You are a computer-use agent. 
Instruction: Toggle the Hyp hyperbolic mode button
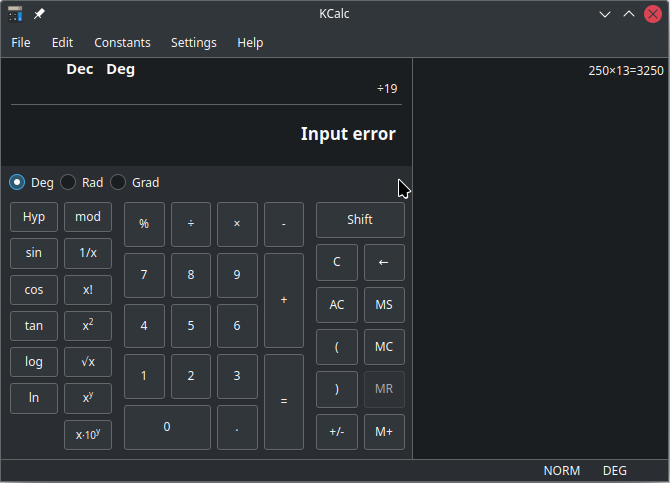34,217
